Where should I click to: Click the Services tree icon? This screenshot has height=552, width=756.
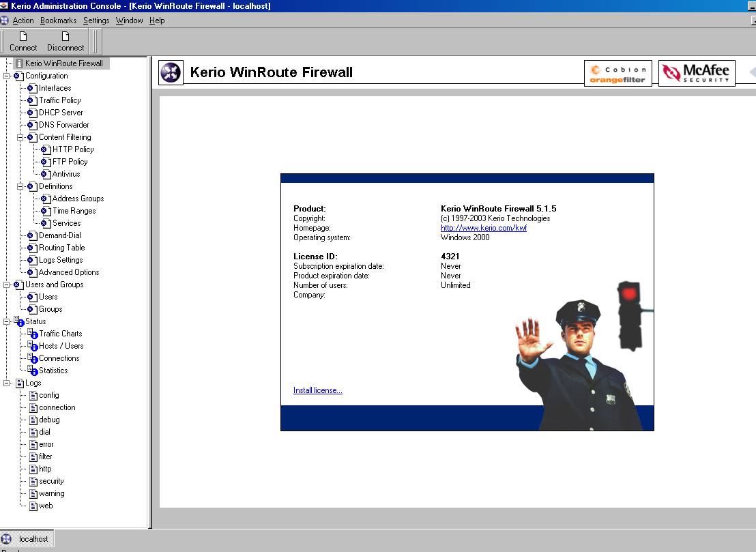click(x=46, y=223)
